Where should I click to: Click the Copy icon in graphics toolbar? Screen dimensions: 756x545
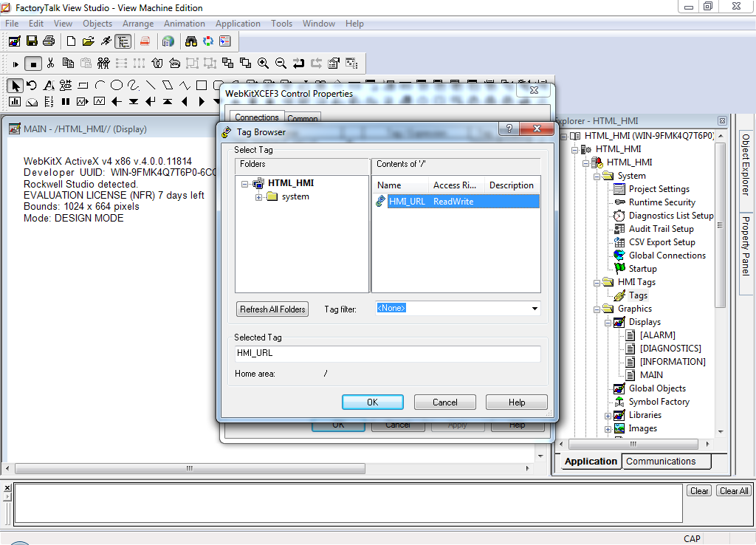pos(68,64)
